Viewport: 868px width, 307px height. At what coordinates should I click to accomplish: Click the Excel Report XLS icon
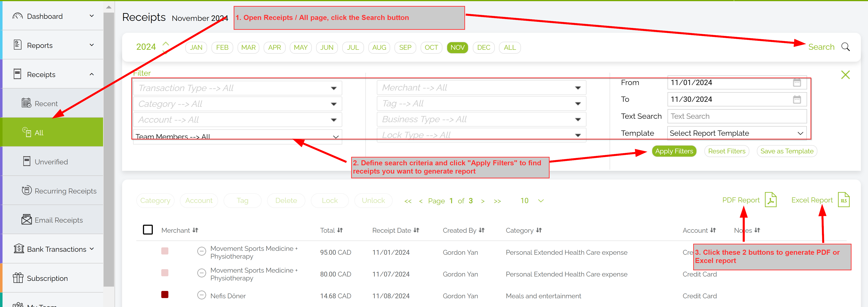click(x=843, y=200)
